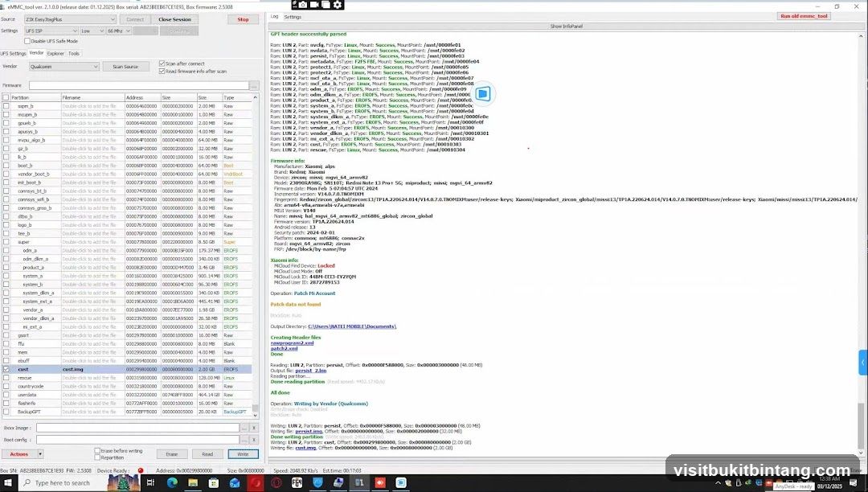The width and height of the screenshot is (868, 492).
Task: Click the Type column header sort arrow
Action: [x=255, y=97]
